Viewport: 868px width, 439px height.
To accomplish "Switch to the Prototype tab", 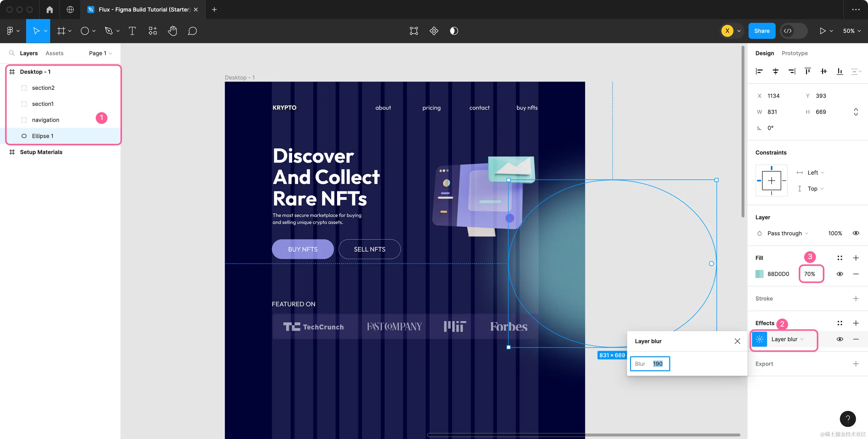I will point(794,53).
